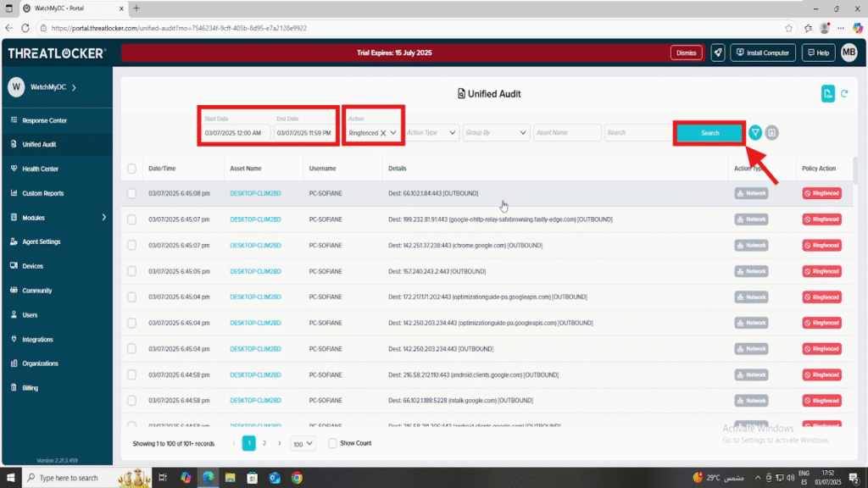Toggle the select-all checkbox in table header
The width and height of the screenshot is (868, 488).
(x=131, y=169)
